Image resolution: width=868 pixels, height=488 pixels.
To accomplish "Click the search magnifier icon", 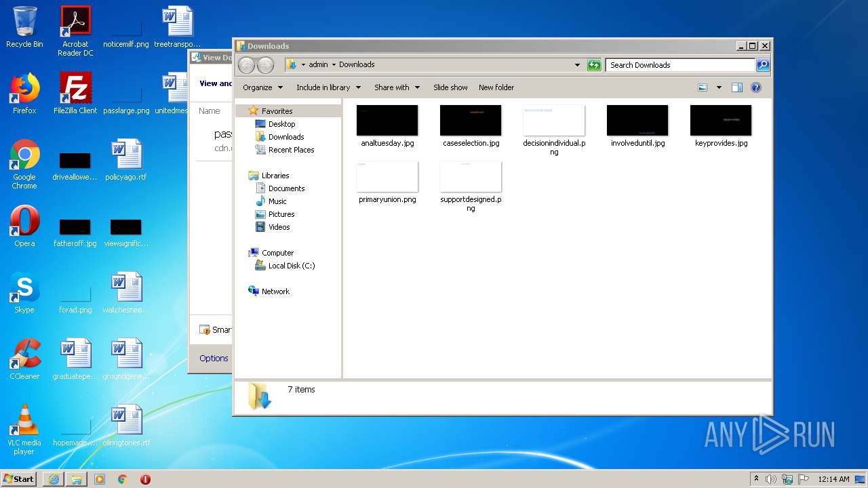I will tap(763, 65).
